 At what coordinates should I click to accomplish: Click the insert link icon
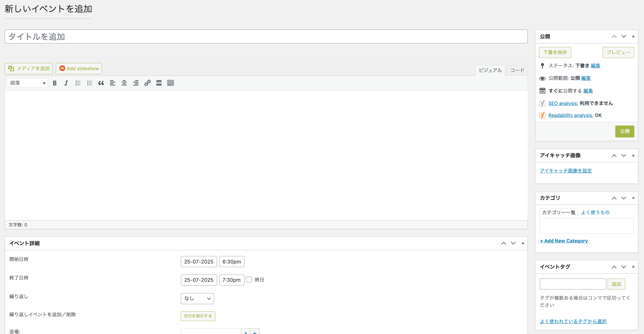point(147,83)
